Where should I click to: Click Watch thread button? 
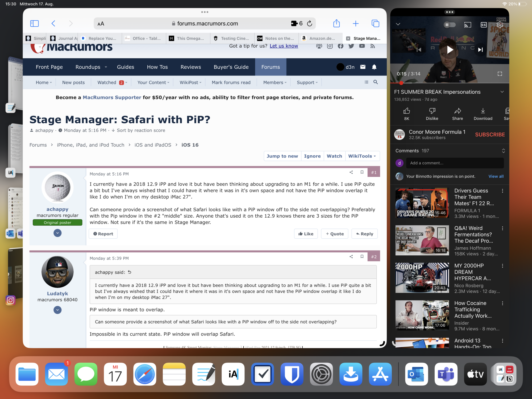tap(334, 156)
